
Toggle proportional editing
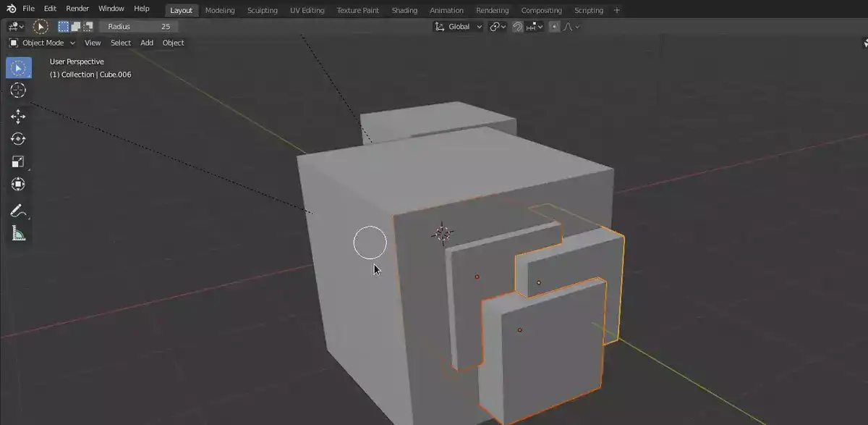tap(555, 27)
